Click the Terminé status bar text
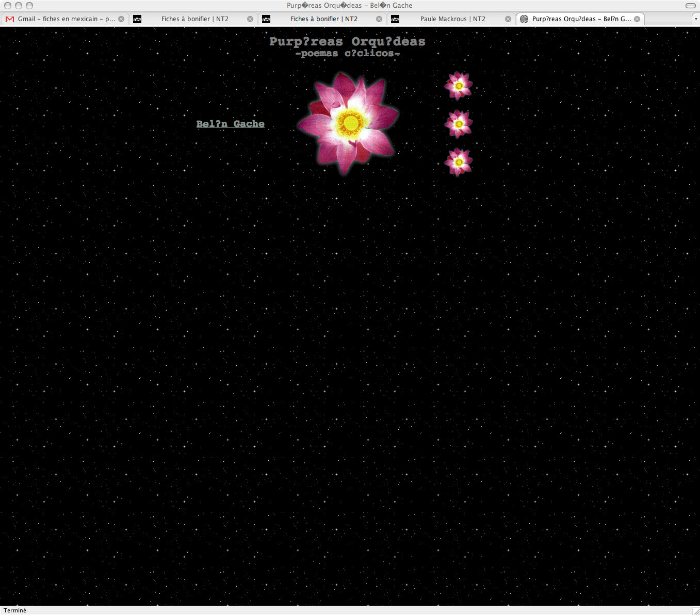 click(15, 610)
